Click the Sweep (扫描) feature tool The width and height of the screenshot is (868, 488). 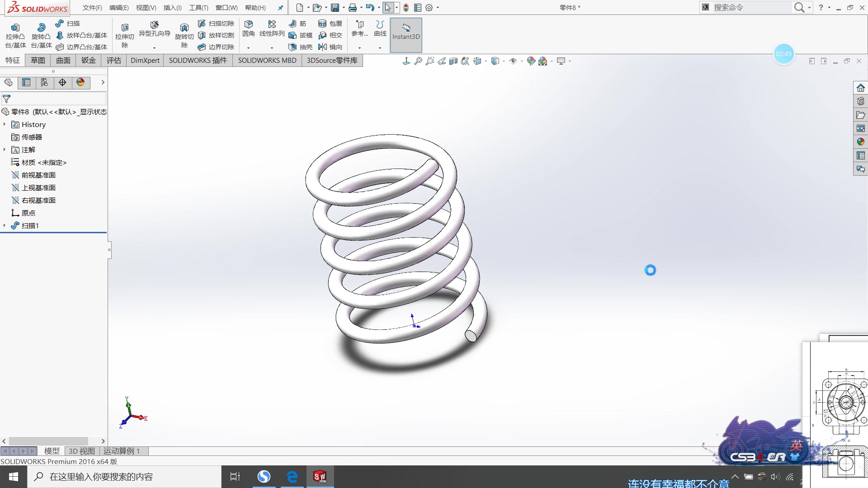pyautogui.click(x=67, y=23)
